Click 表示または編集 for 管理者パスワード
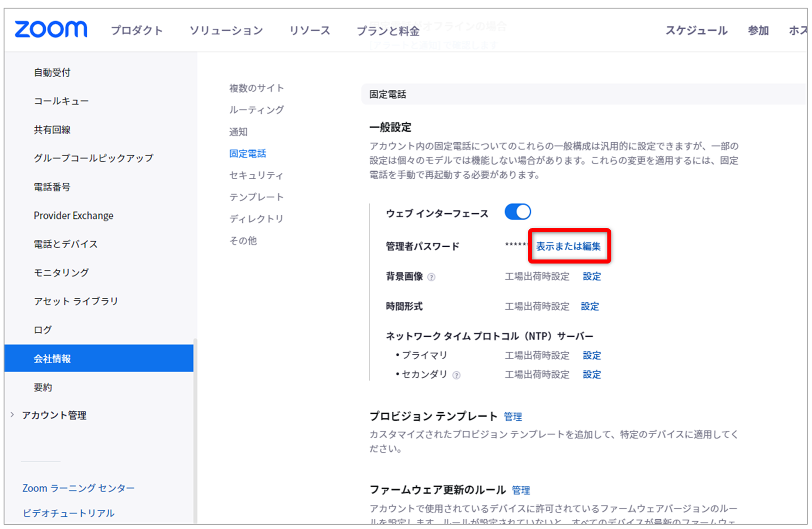The width and height of the screenshot is (812, 529). [x=568, y=246]
